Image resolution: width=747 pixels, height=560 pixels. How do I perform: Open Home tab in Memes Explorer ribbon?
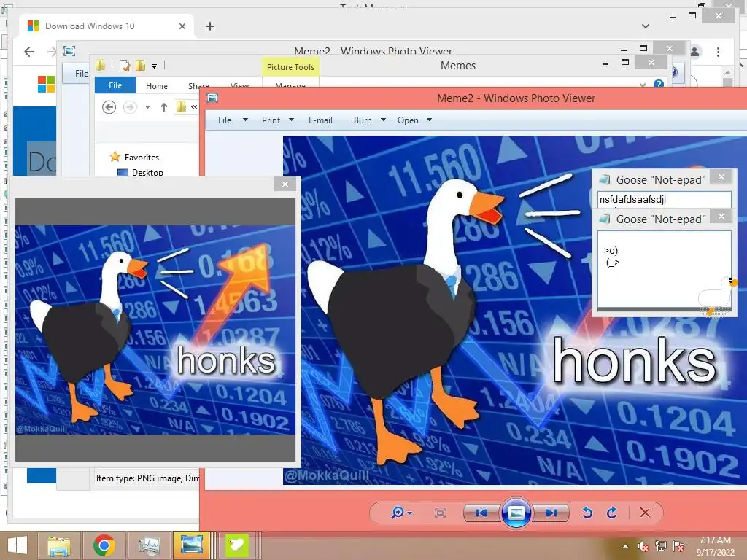[157, 86]
